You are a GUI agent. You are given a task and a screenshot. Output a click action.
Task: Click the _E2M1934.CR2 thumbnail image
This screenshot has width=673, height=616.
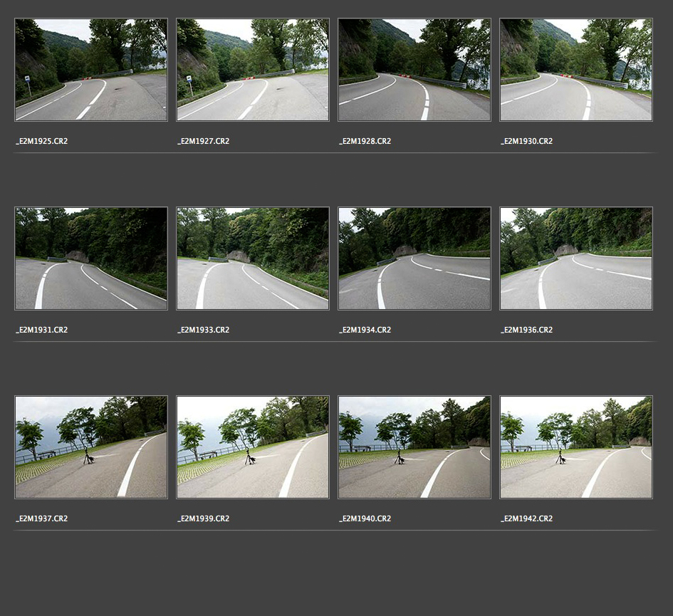(414, 259)
